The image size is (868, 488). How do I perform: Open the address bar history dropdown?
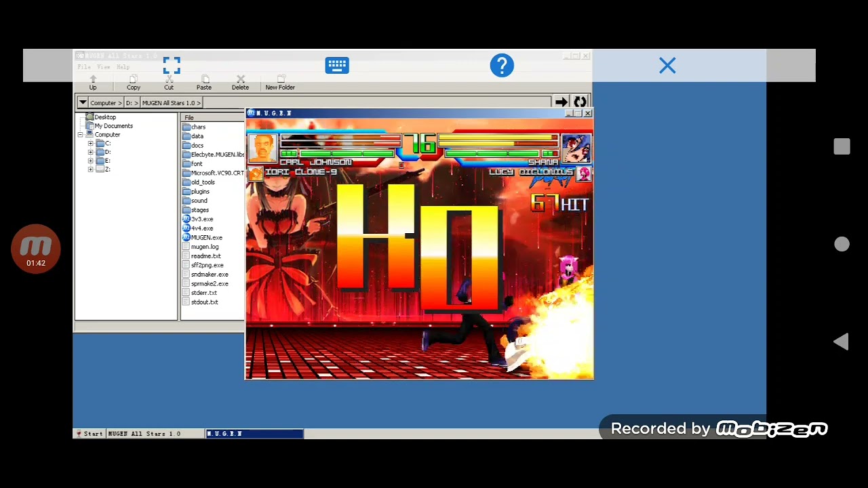tap(83, 103)
